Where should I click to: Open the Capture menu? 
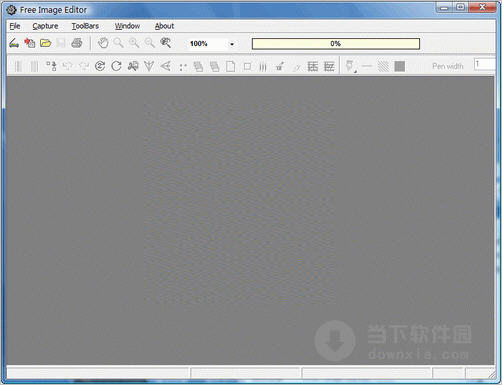pos(45,26)
